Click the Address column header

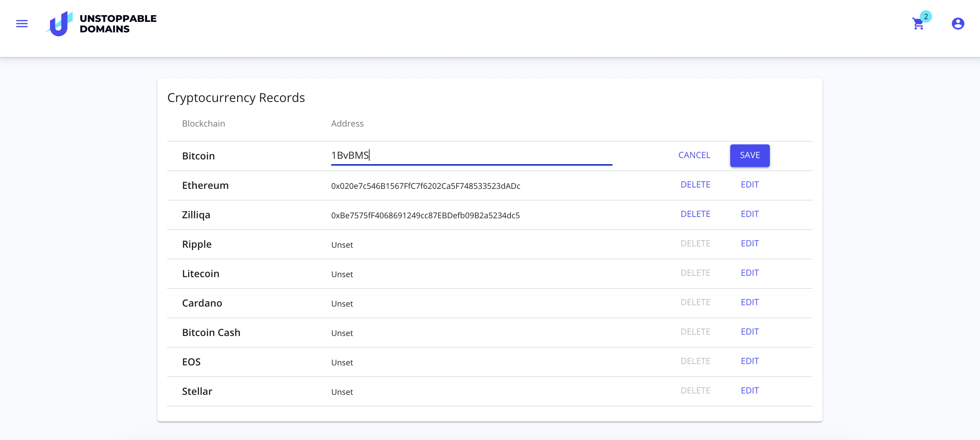click(x=347, y=124)
